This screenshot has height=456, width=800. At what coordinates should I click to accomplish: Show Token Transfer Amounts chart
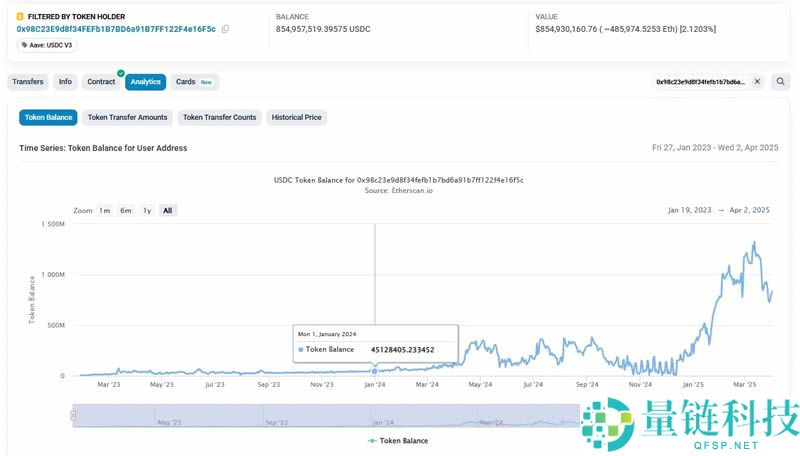coord(127,117)
